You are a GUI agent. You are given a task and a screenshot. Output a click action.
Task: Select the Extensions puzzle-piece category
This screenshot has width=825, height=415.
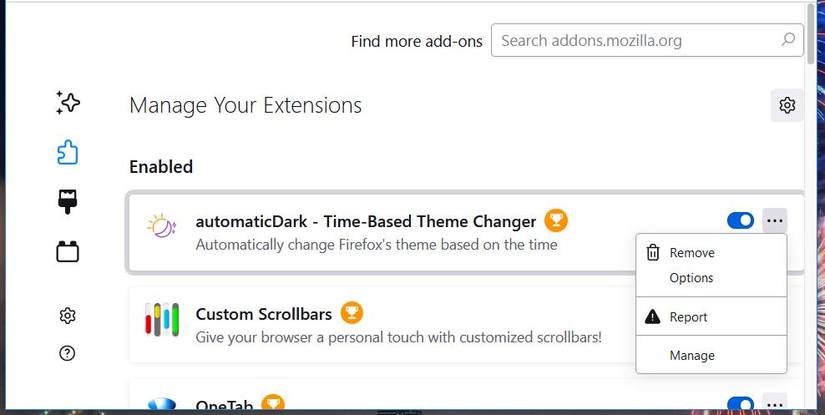click(x=68, y=152)
